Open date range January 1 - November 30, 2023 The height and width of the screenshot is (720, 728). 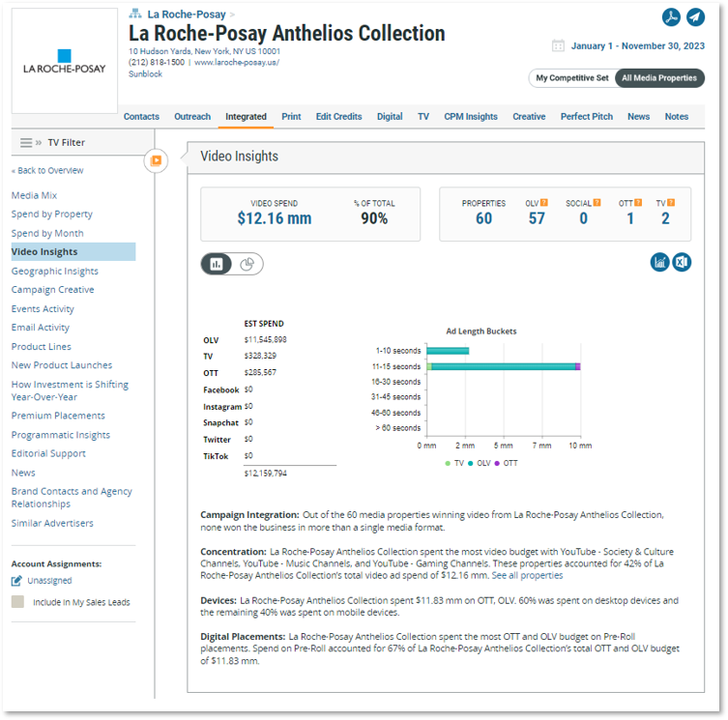(637, 46)
